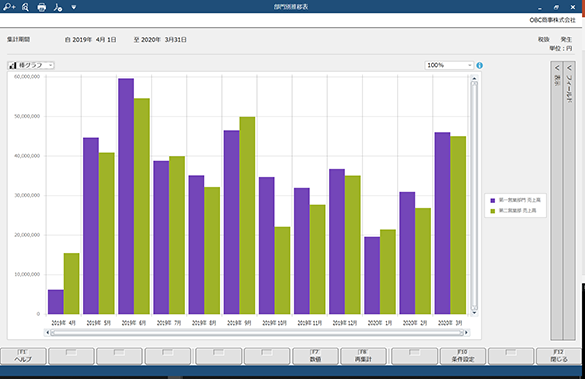Open the print preview magnifier icon

point(25,7)
